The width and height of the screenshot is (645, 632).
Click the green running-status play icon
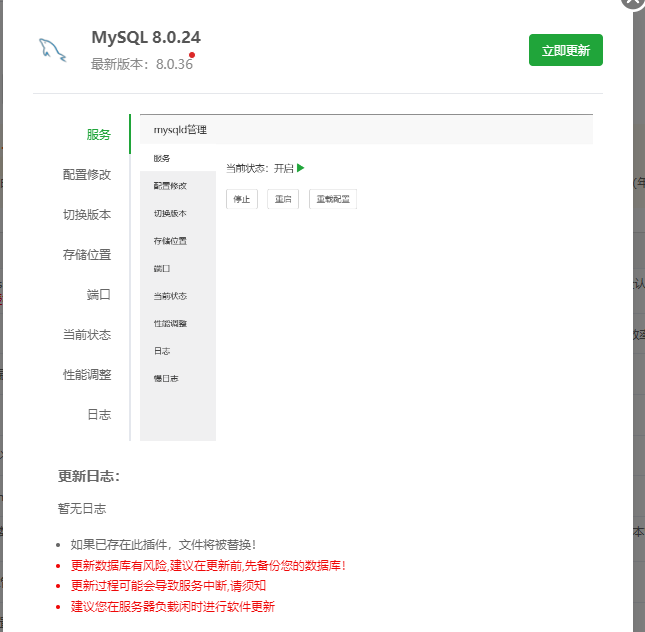click(300, 168)
